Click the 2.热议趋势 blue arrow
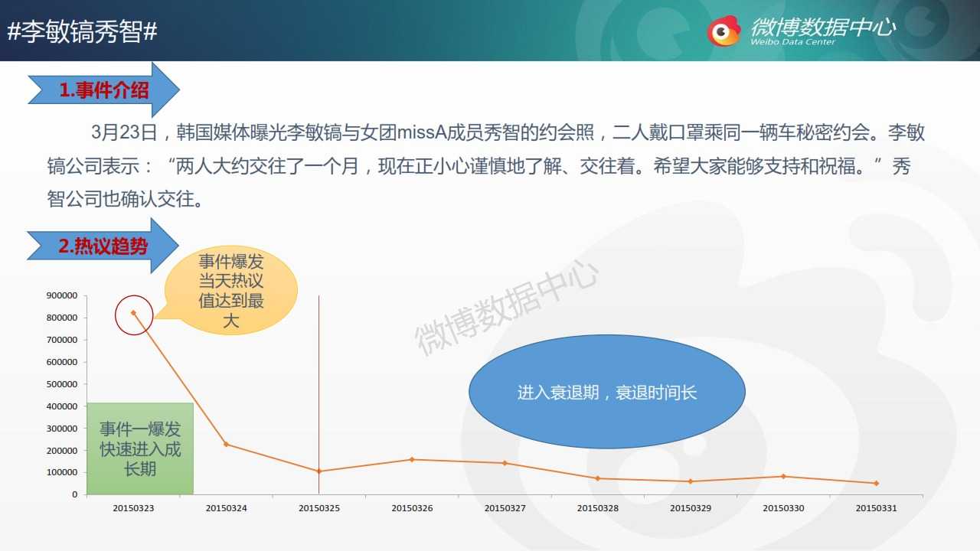This screenshot has width=980, height=551. tap(103, 246)
